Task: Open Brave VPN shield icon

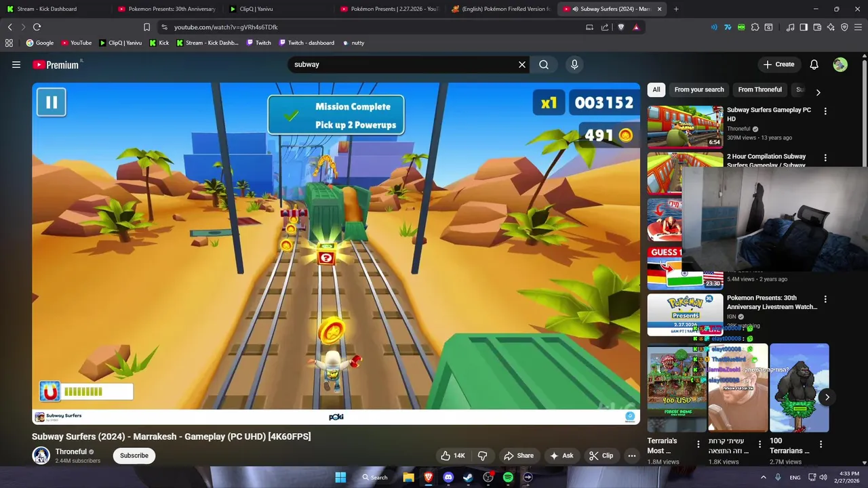Action: coord(844,27)
